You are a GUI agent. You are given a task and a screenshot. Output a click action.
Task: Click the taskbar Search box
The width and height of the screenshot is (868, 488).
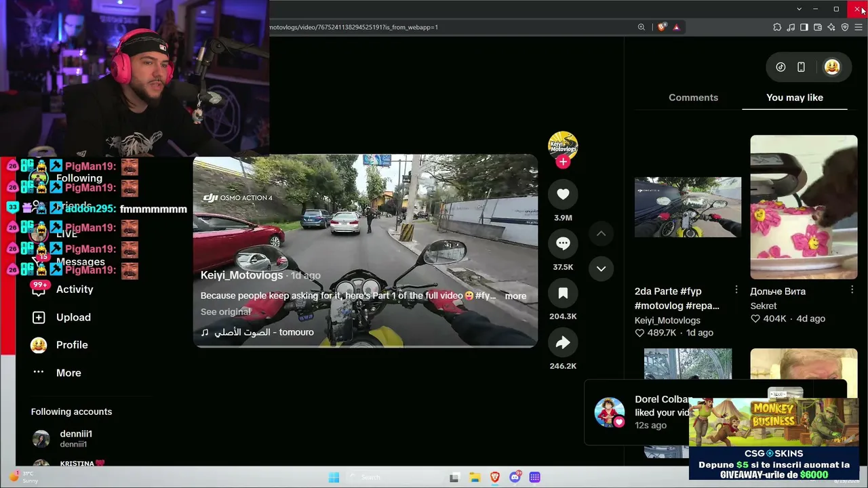395,477
